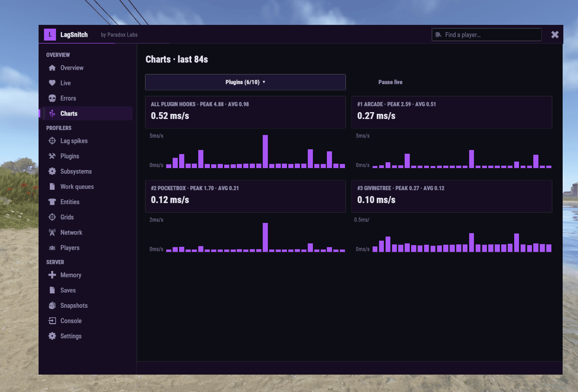Click the LagSnitch purple logo

click(50, 34)
